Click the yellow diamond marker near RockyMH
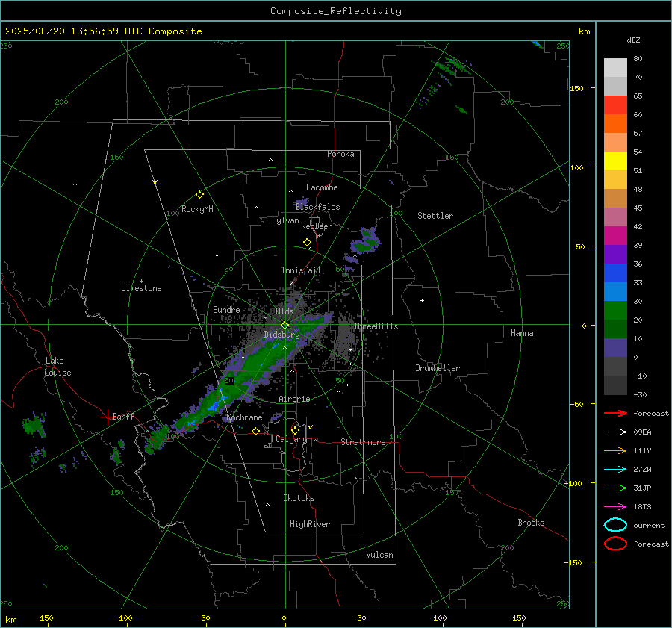Screen dimensions: 672x628 click(x=199, y=195)
